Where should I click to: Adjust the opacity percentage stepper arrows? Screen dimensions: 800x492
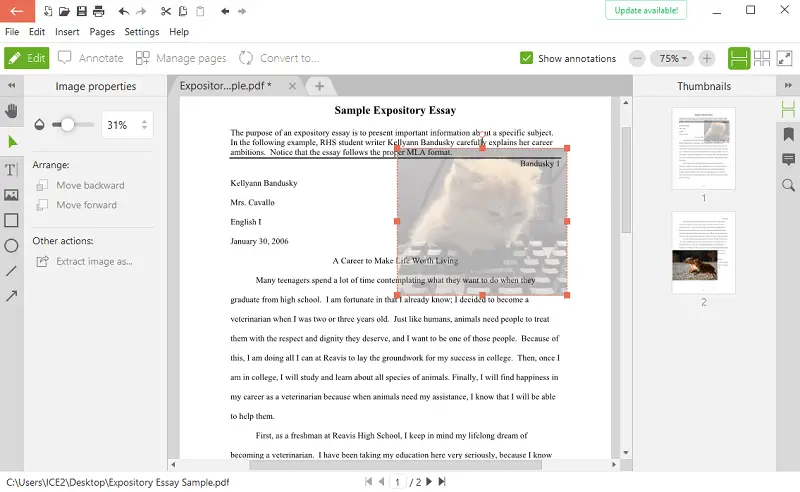[144, 125]
